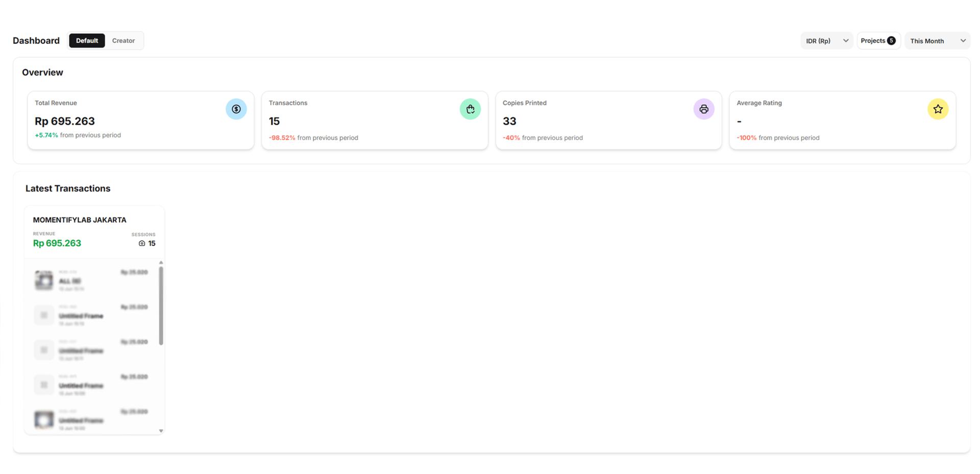
Task: Click the Projects count badge showing 5
Action: 891,40
